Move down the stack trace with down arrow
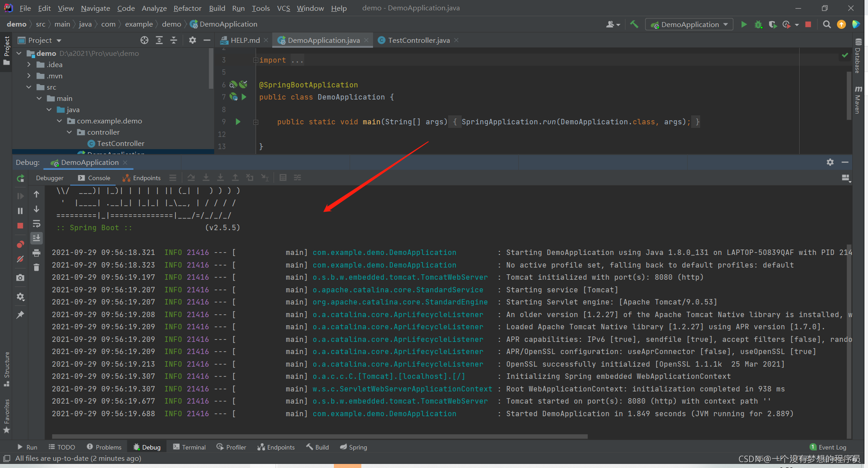This screenshot has height=468, width=868. [36, 209]
